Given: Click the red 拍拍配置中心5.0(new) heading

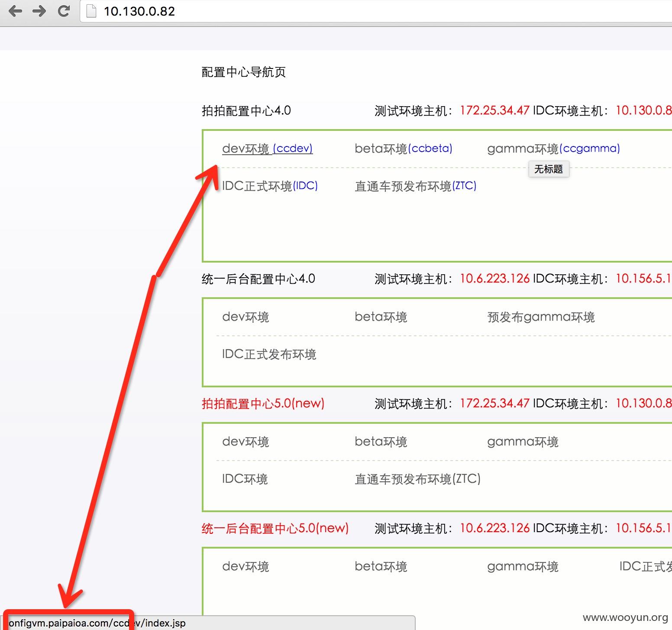Looking at the screenshot, I should (263, 403).
